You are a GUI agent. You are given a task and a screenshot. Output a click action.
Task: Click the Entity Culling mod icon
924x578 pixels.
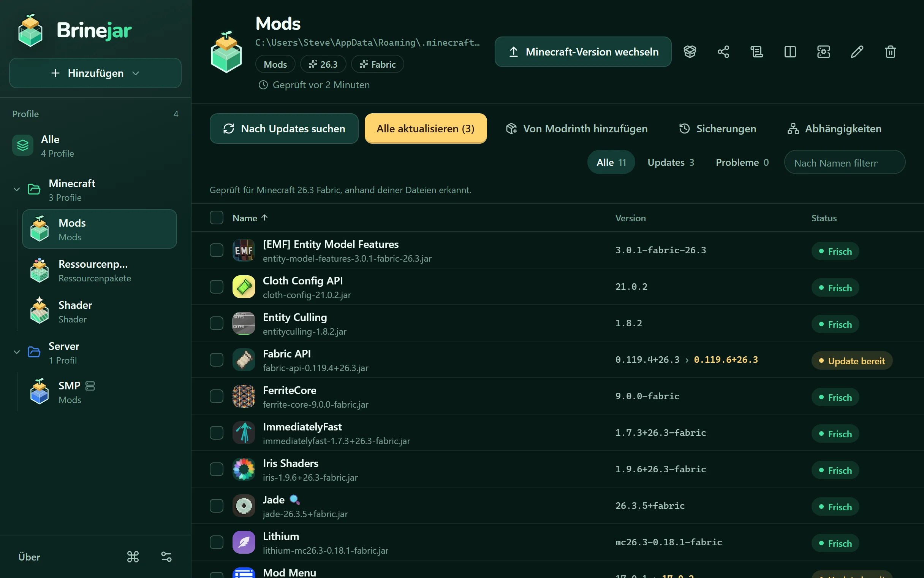244,323
